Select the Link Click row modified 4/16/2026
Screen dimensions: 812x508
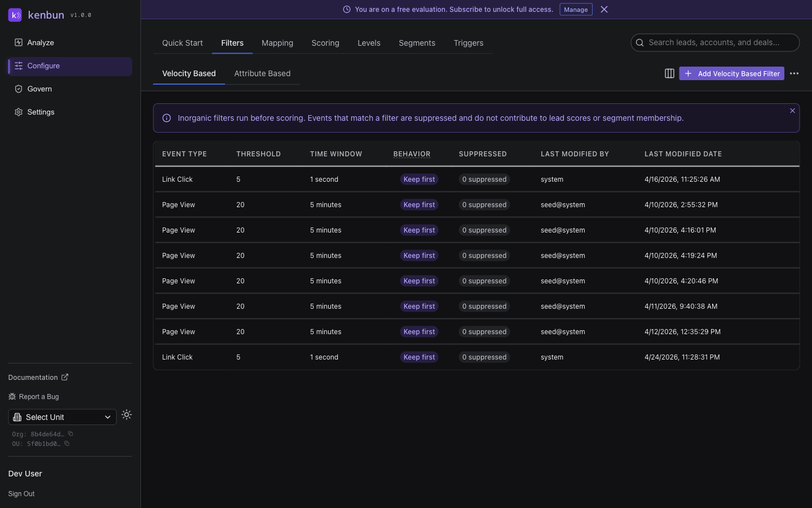tap(477, 179)
